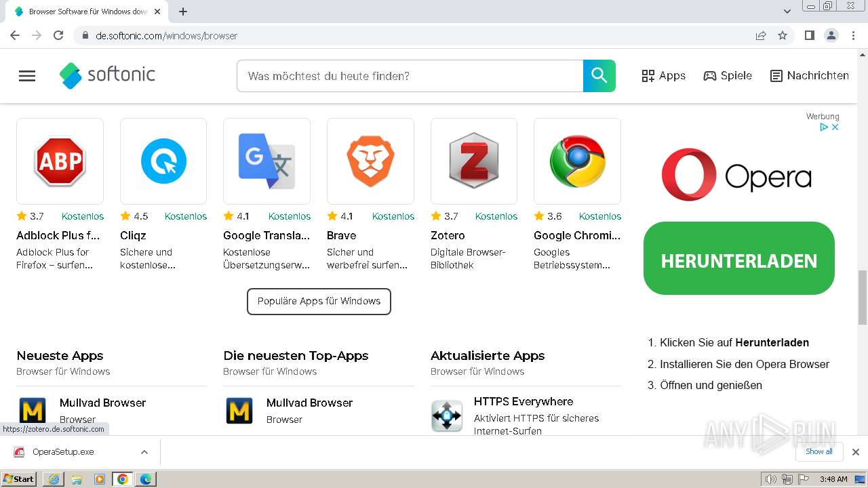This screenshot has height=488, width=868.
Task: Bookmark this page with the star icon
Action: click(783, 35)
